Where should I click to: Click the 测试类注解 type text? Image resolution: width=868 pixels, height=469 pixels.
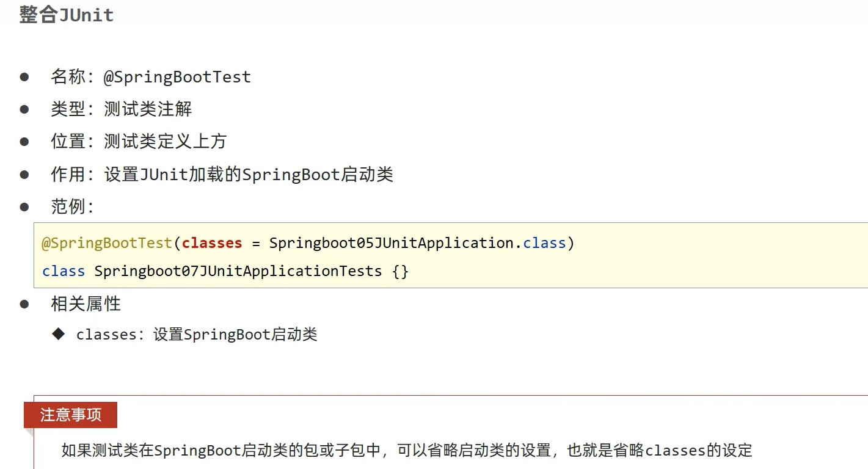click(148, 109)
